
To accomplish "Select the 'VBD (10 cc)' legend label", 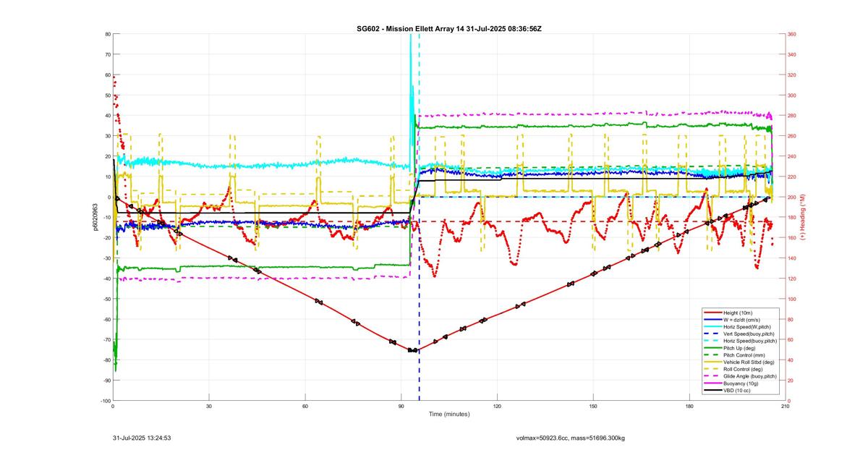I will (736, 391).
